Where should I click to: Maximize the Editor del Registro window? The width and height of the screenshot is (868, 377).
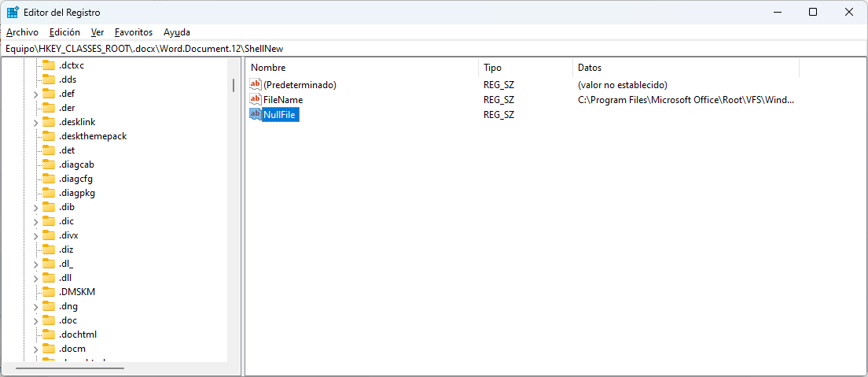[x=813, y=12]
